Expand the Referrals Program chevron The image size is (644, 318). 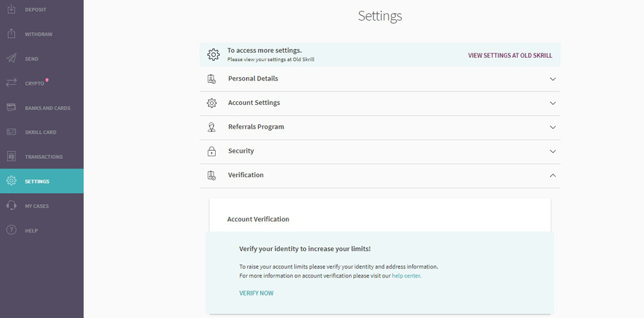pyautogui.click(x=553, y=127)
